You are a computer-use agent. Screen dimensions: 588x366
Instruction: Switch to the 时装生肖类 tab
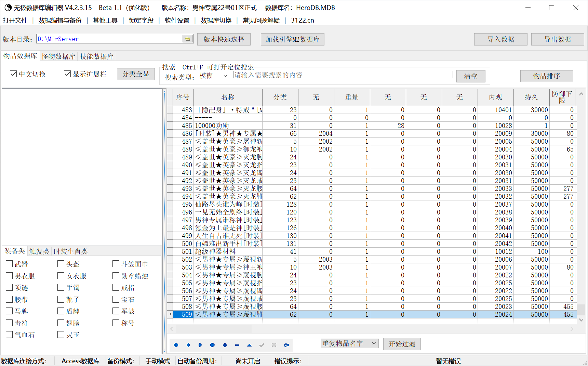[71, 251]
